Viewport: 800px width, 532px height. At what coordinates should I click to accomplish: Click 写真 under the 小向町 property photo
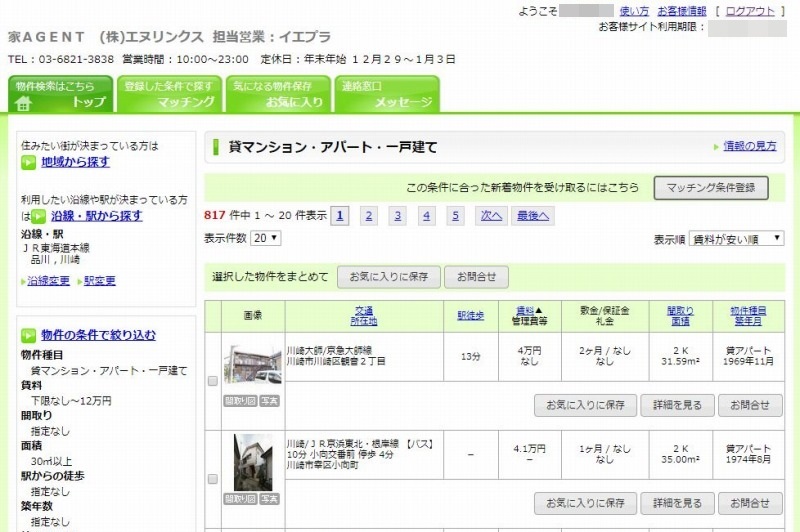pos(269,499)
